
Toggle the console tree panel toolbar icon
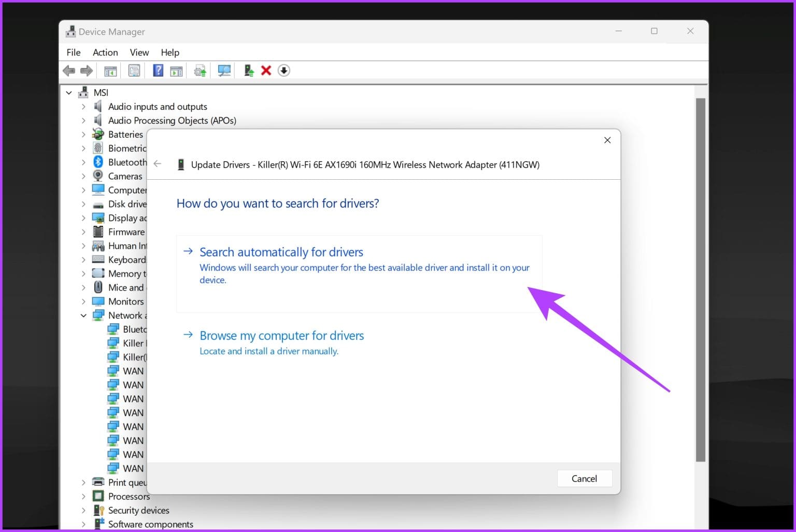click(110, 70)
